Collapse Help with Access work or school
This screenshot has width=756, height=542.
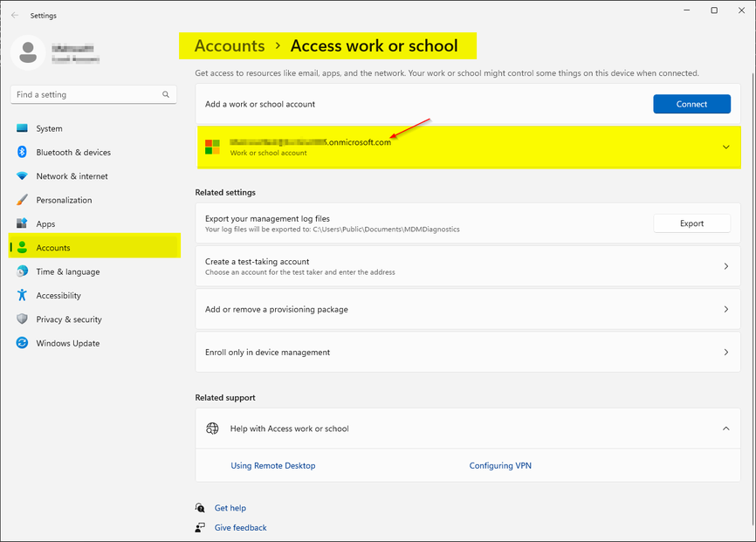tap(725, 429)
